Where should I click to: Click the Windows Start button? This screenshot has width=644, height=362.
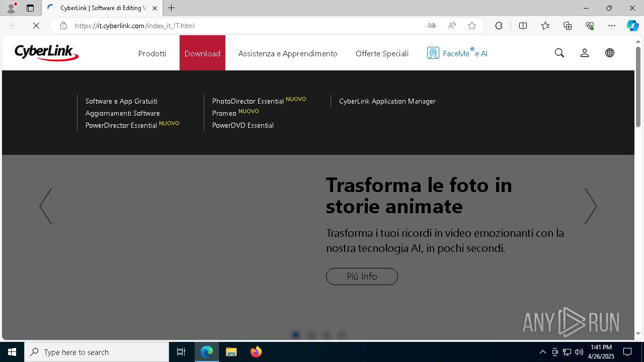tap(12, 352)
